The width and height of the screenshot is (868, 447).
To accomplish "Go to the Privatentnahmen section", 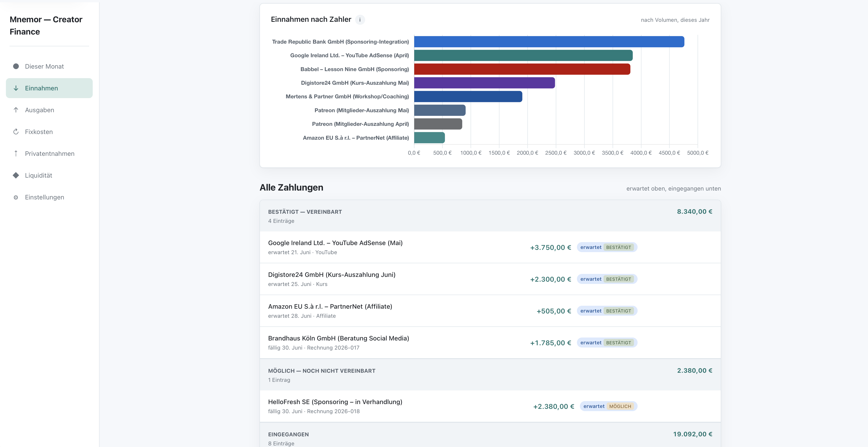I will [x=49, y=154].
